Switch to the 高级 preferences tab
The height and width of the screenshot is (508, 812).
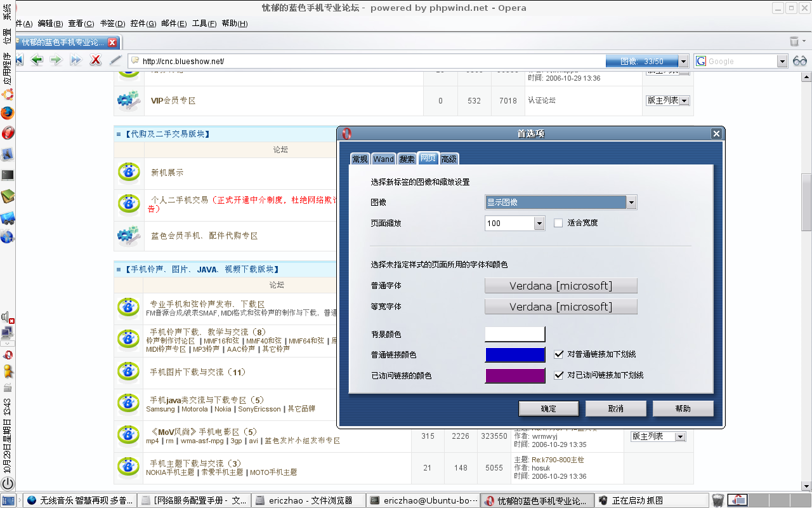[449, 159]
